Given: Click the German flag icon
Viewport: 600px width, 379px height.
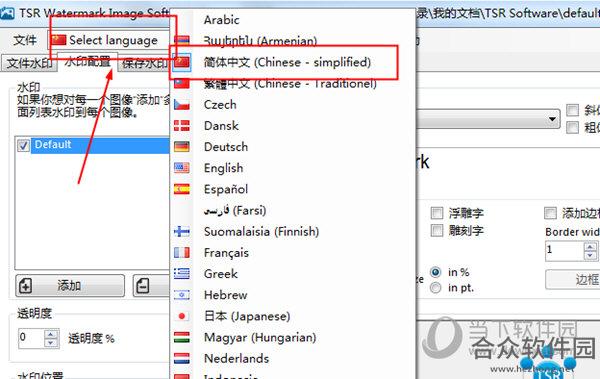Looking at the screenshot, I should 182,147.
